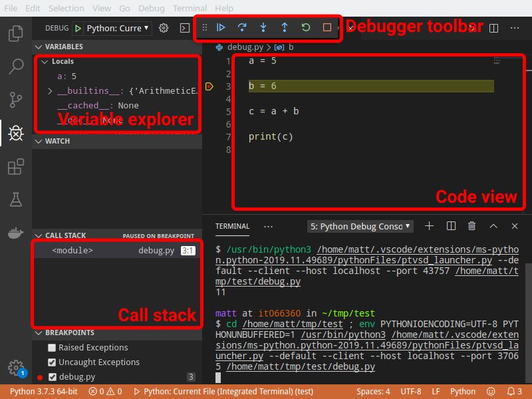Uncheck the debug.py breakpoint
The image size is (532, 399).
click(x=51, y=376)
